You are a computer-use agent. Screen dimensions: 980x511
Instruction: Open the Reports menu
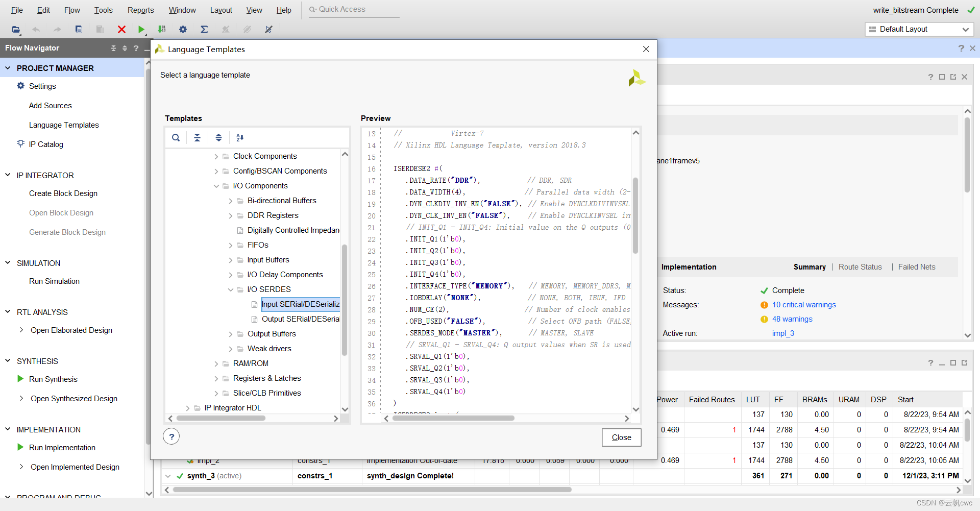[140, 10]
